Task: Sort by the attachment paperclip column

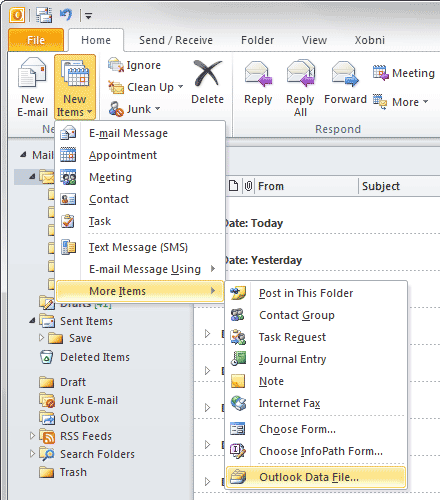Action: [248, 186]
